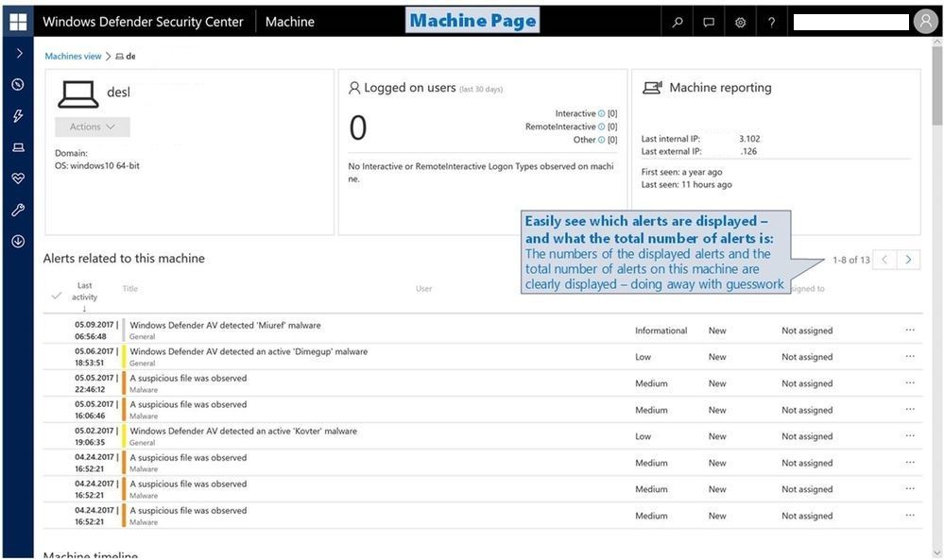Click the Last seen: 11 hours ago text
Viewport: 944px width, 560px height.
coord(686,185)
